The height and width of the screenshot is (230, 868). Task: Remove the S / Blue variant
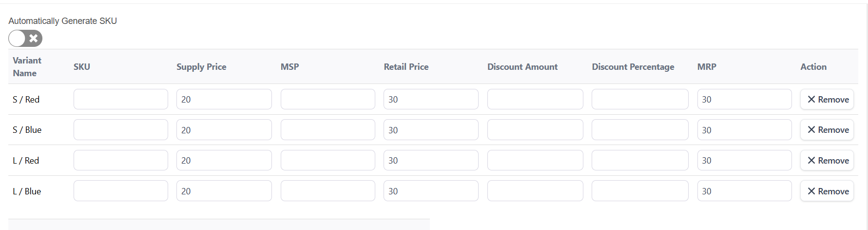click(827, 130)
